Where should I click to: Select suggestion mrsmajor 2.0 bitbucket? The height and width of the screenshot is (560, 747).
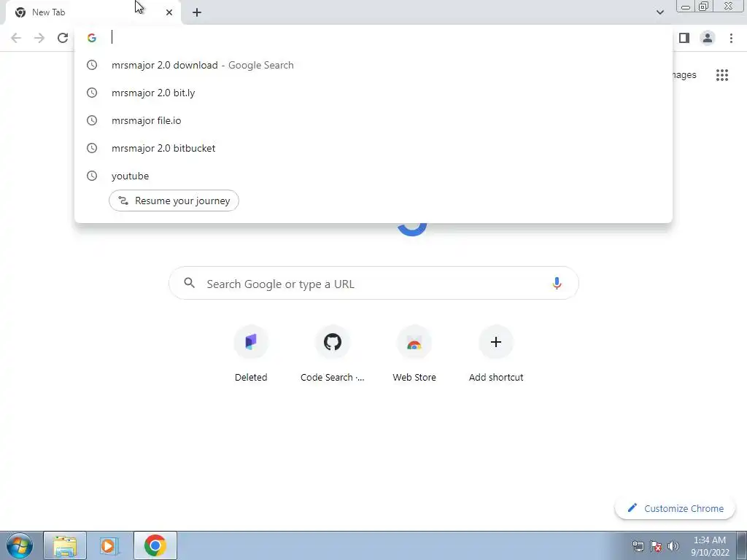(373, 148)
